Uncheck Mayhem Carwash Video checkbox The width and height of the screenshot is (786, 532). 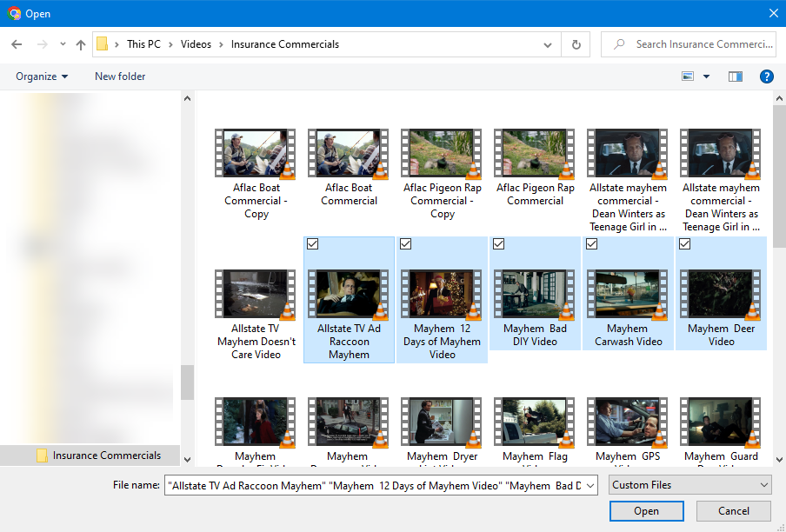point(591,244)
